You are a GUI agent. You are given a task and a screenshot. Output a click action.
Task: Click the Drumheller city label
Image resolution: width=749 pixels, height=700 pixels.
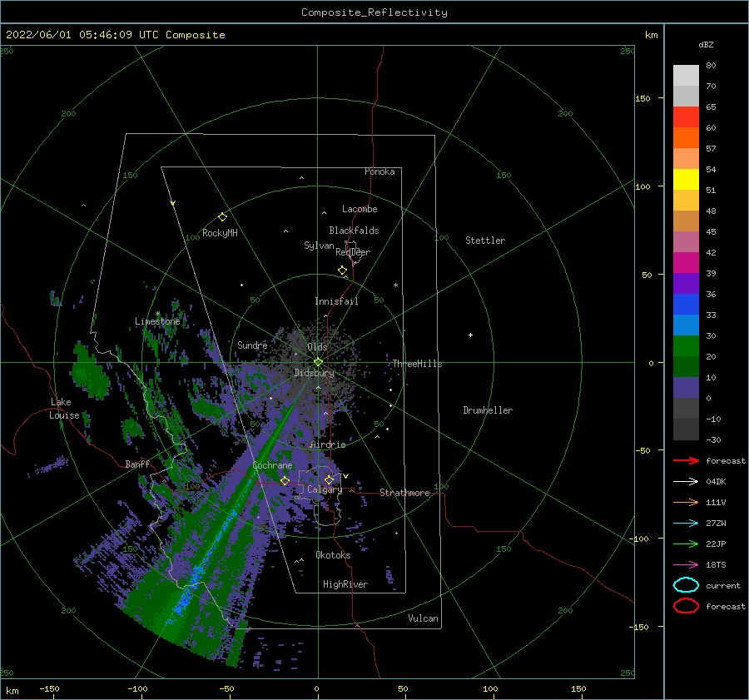coord(488,410)
